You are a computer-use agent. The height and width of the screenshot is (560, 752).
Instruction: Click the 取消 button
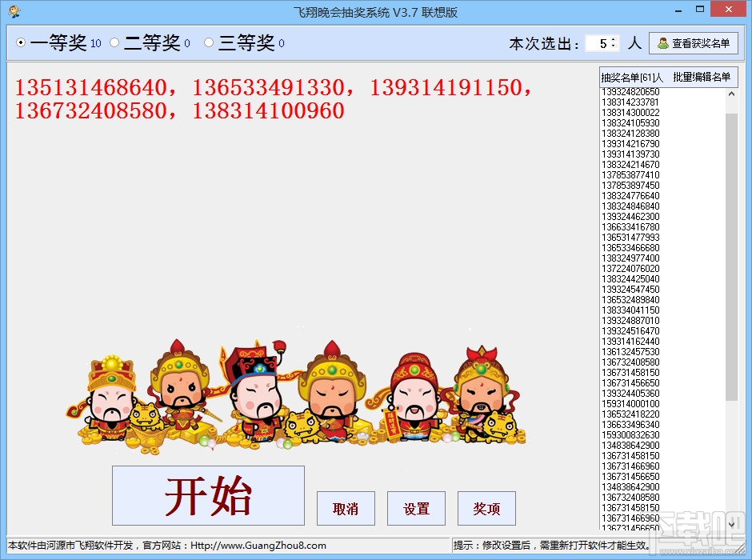[346, 508]
